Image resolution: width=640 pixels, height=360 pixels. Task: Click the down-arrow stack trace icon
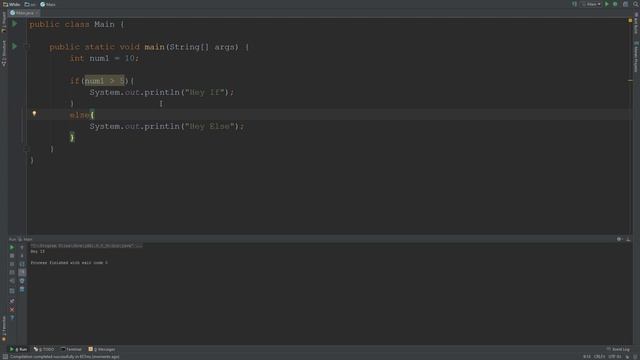pos(22,256)
